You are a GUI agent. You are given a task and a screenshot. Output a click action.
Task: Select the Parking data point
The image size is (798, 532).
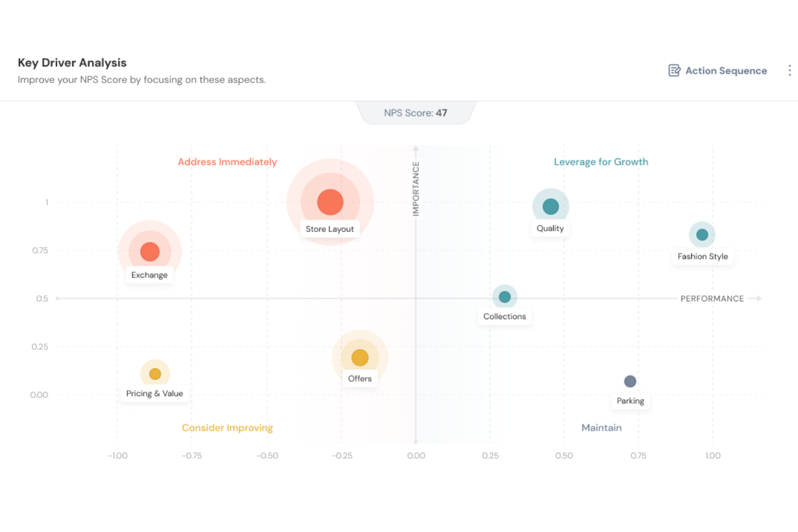pos(630,381)
